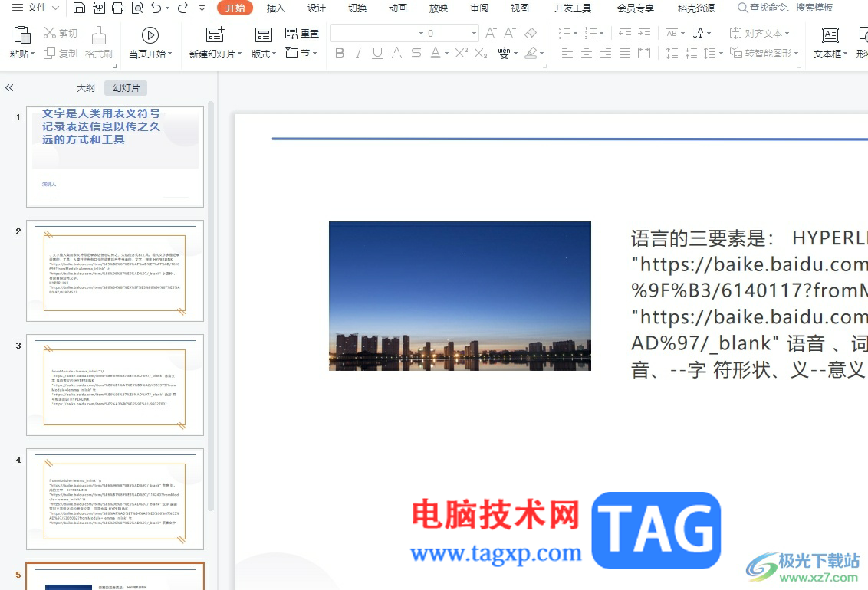Center align the text

[x=587, y=53]
